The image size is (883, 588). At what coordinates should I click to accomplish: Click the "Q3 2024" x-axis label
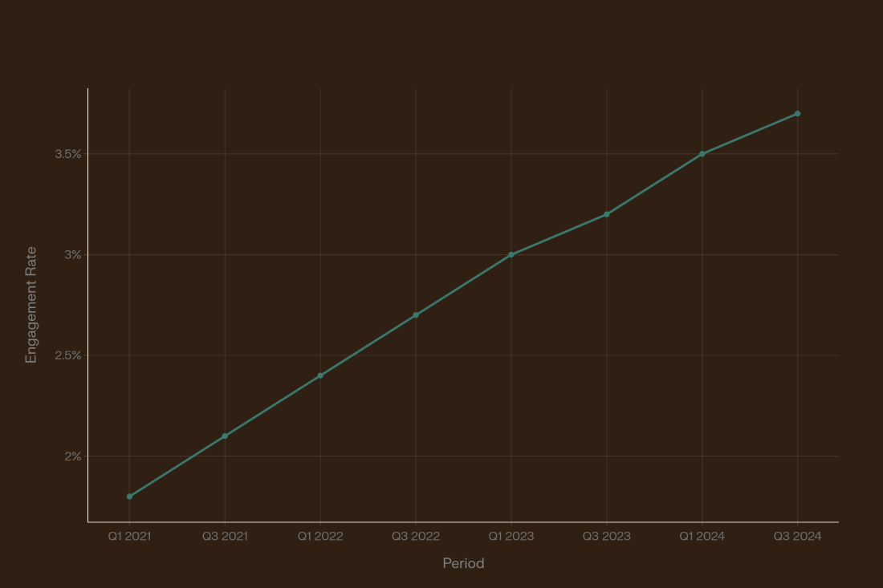coord(797,537)
